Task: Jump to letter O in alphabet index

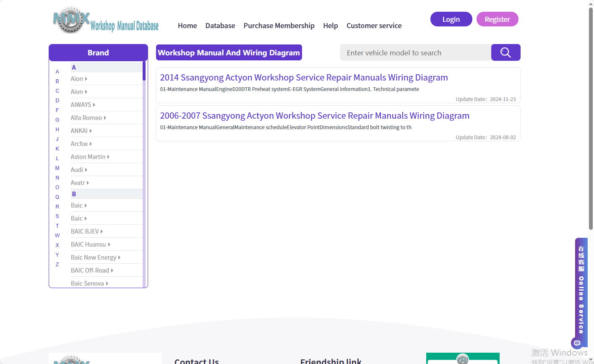Action: pyautogui.click(x=57, y=187)
